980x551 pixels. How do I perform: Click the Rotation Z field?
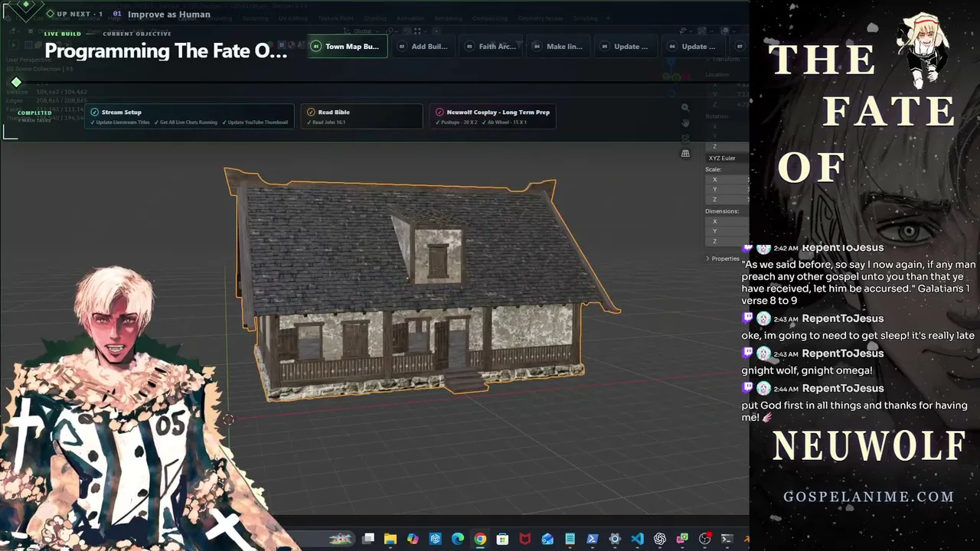pyautogui.click(x=727, y=146)
